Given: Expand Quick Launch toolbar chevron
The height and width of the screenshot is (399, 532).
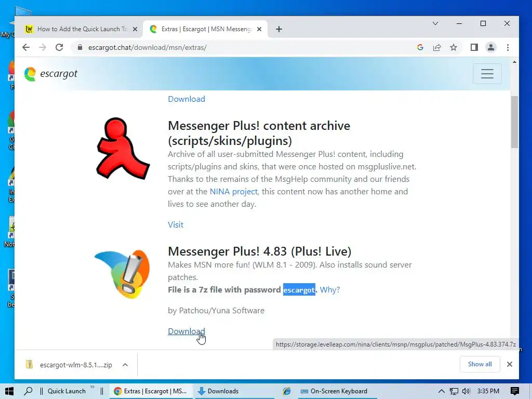Looking at the screenshot, I should point(92,388).
